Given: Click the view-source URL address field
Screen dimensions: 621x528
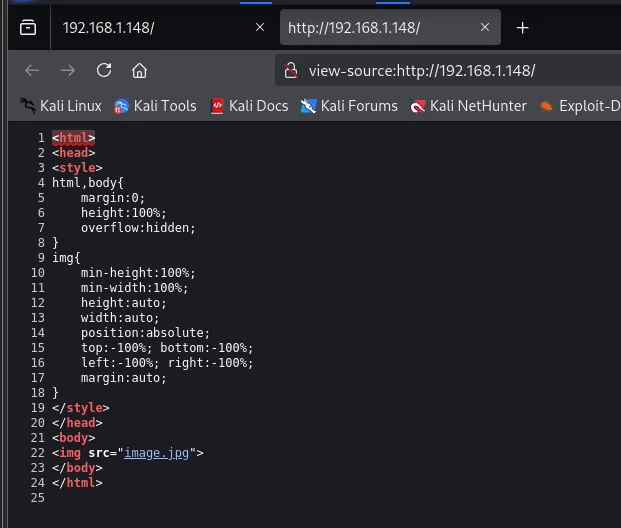Looking at the screenshot, I should [x=422, y=71].
